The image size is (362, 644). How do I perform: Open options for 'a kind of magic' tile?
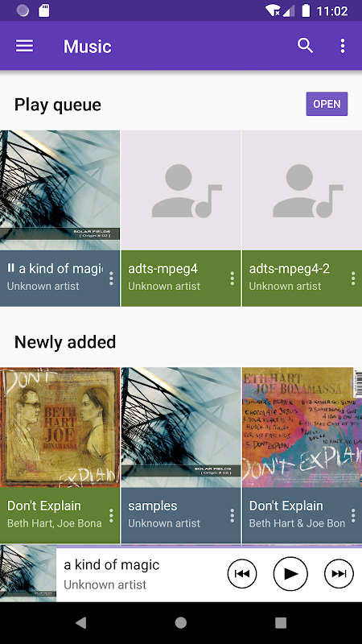click(x=111, y=279)
